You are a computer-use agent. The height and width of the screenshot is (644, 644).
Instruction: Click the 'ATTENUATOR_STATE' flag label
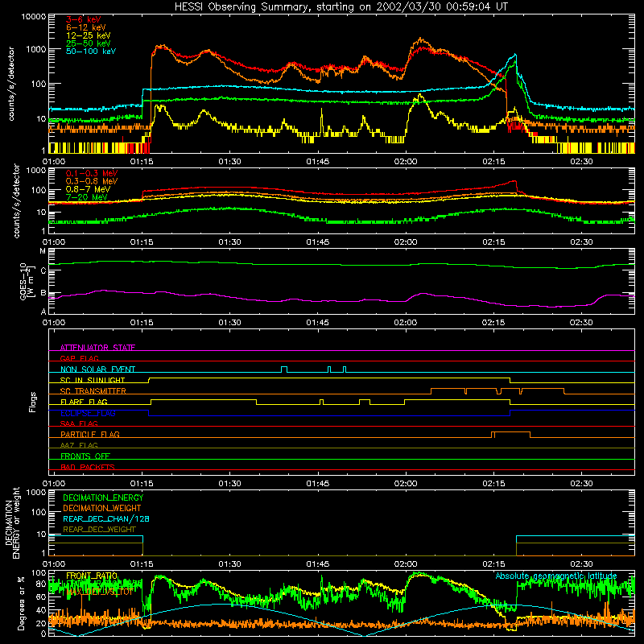97,348
